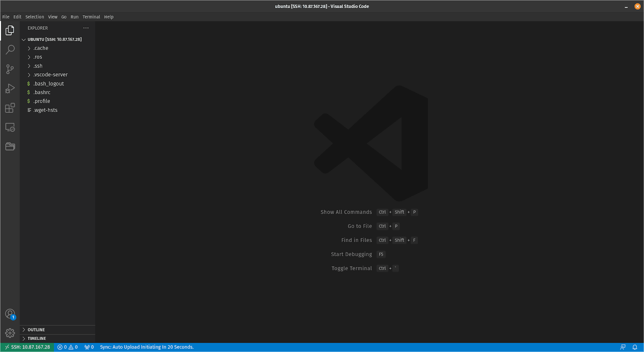Click the Find in Files label
Screen dimensions: 644x352
point(357,240)
